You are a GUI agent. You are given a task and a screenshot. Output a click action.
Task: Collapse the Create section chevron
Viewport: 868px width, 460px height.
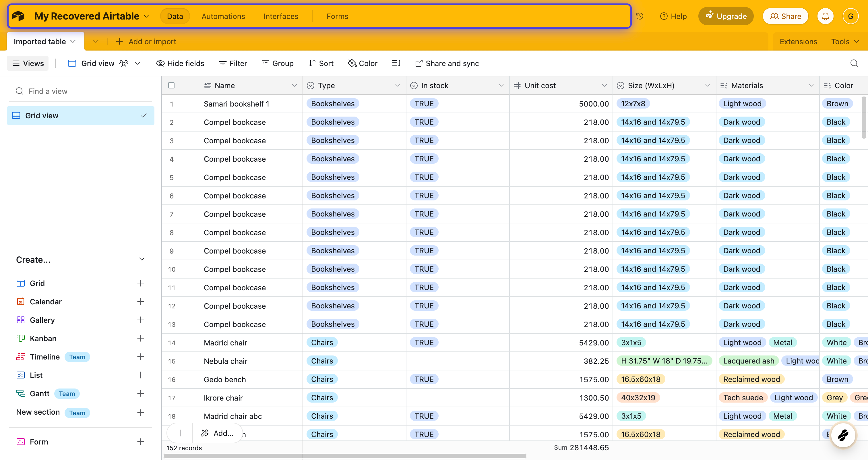tap(142, 259)
